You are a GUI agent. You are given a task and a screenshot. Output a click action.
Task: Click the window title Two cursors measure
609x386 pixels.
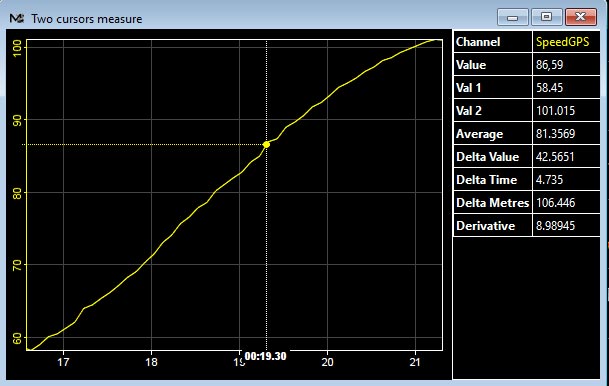point(87,19)
